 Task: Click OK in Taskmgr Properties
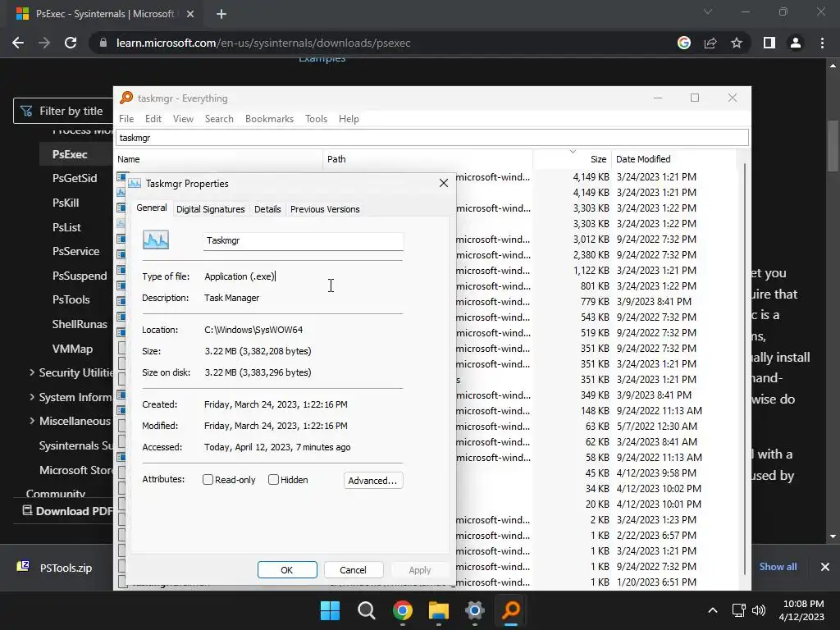click(x=287, y=570)
